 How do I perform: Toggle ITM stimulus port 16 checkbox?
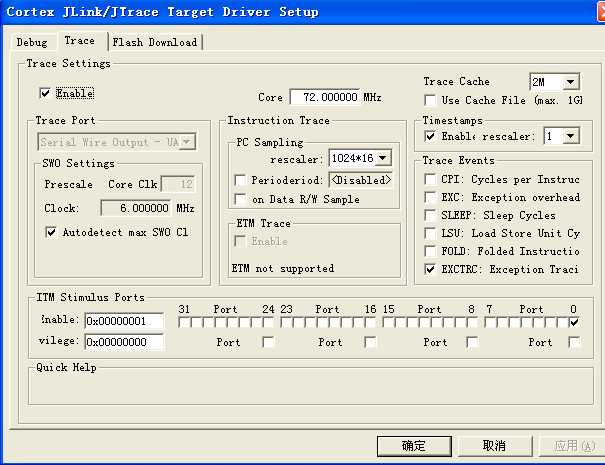click(x=370, y=322)
